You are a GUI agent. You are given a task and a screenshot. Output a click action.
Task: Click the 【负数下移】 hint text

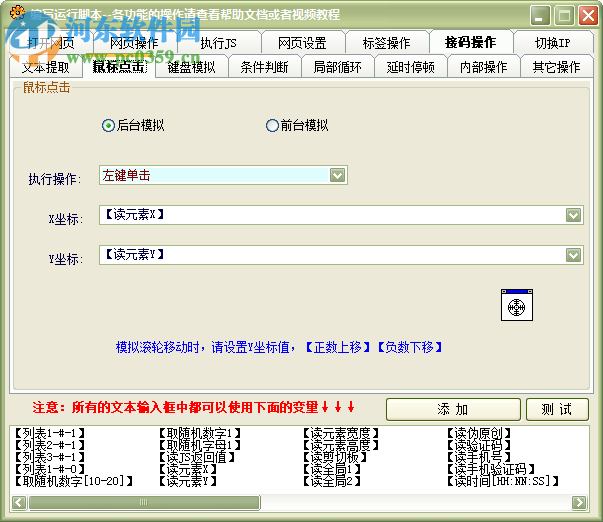(x=410, y=347)
